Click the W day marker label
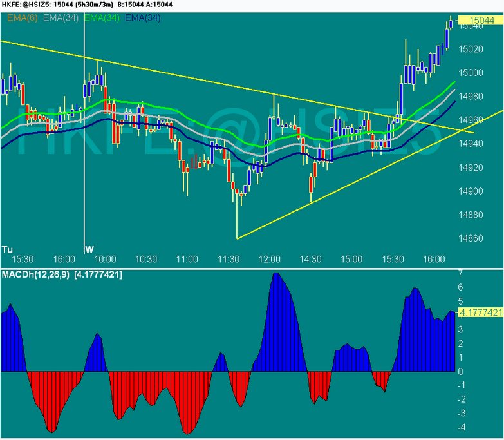The width and height of the screenshot is (504, 440). point(89,249)
